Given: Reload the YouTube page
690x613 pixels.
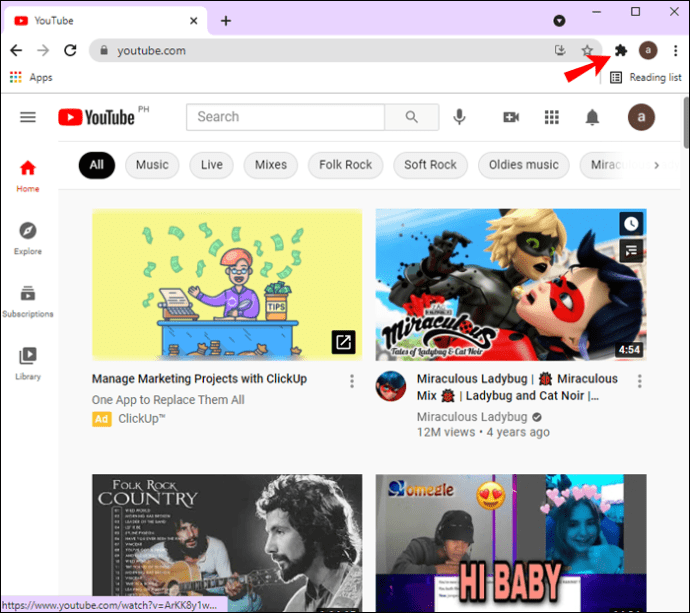Looking at the screenshot, I should tap(70, 50).
